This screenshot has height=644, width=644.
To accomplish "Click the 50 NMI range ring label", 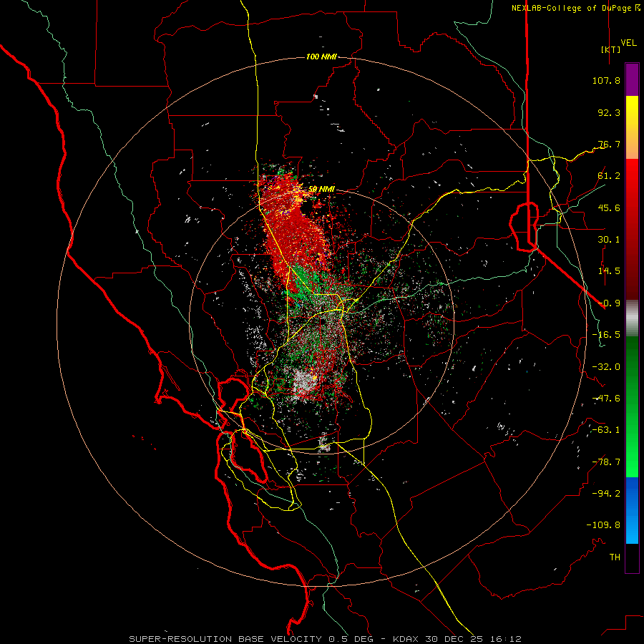I will pyautogui.click(x=321, y=189).
